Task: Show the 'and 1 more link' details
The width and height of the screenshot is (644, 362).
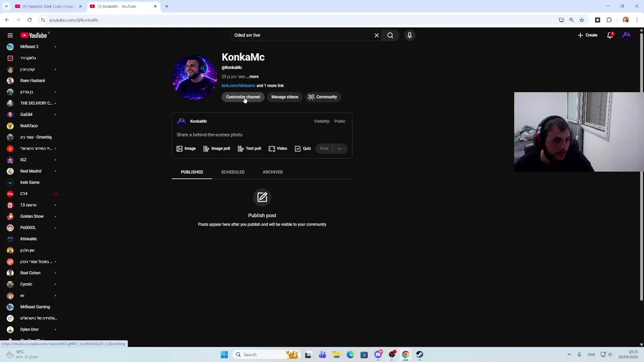Action: click(x=270, y=85)
